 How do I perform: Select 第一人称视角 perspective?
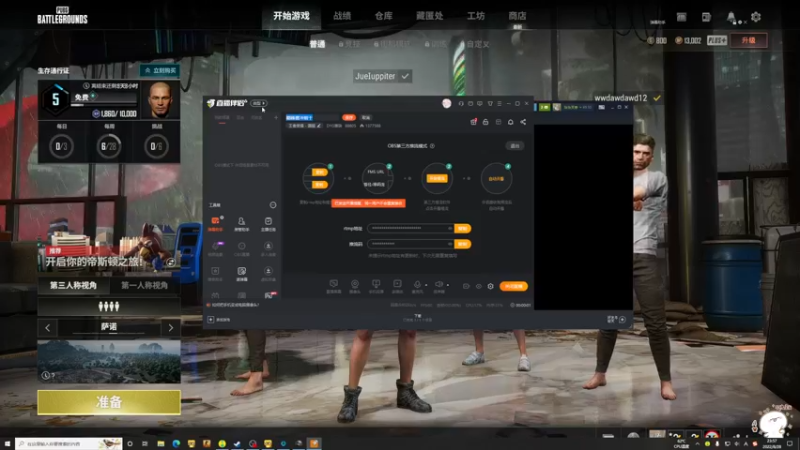pyautogui.click(x=144, y=285)
